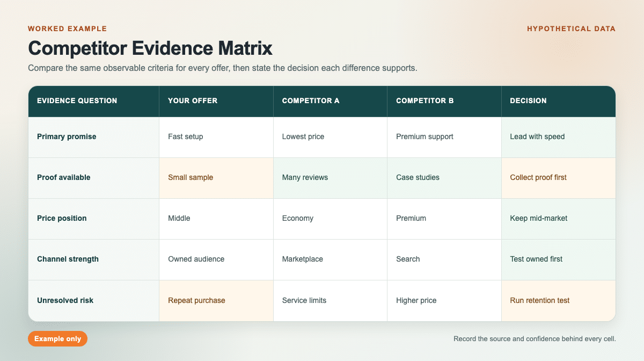
Task: Click the 'Example only' orange badge
Action: (x=57, y=338)
